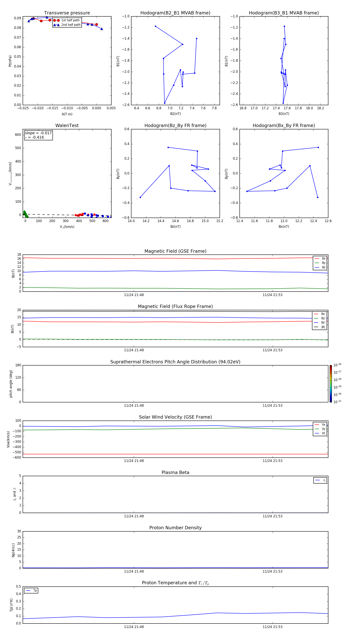
Task: Click the "Transverse pressure" plot title
Action: pos(67,13)
